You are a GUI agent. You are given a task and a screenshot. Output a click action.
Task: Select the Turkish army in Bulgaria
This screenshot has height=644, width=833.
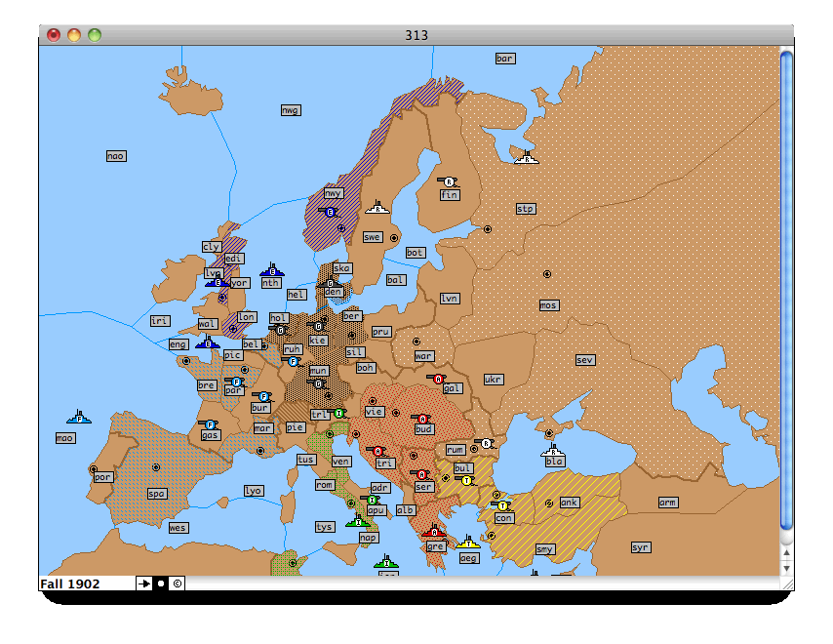click(x=466, y=480)
